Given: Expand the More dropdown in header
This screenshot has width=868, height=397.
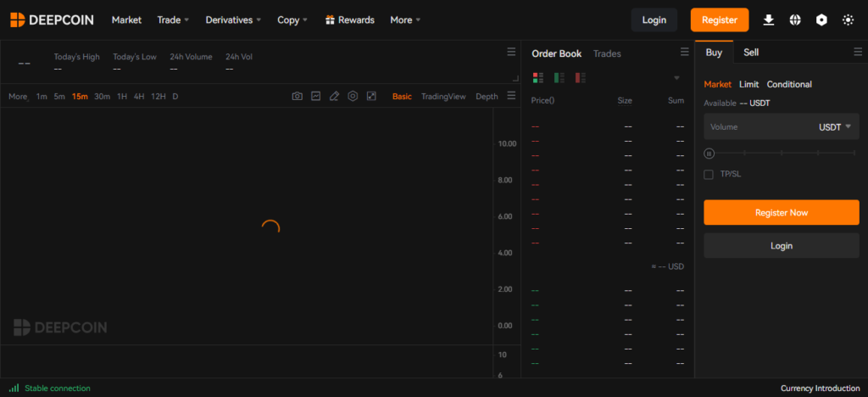Looking at the screenshot, I should click(x=405, y=20).
